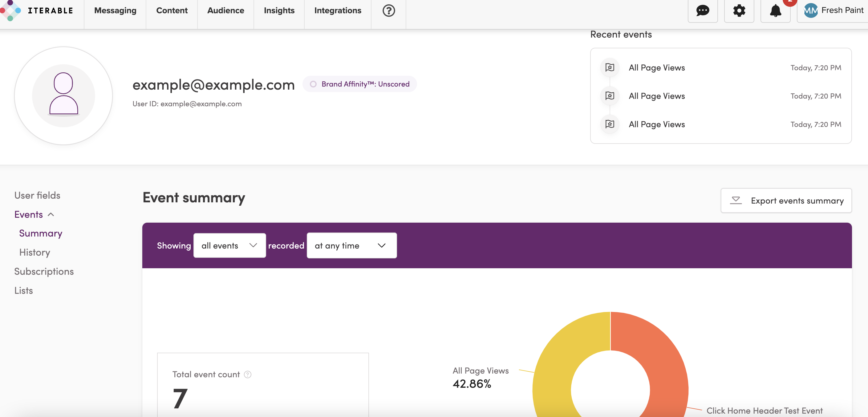This screenshot has height=417, width=868.
Task: Click the Total event count info icon
Action: pyautogui.click(x=248, y=374)
